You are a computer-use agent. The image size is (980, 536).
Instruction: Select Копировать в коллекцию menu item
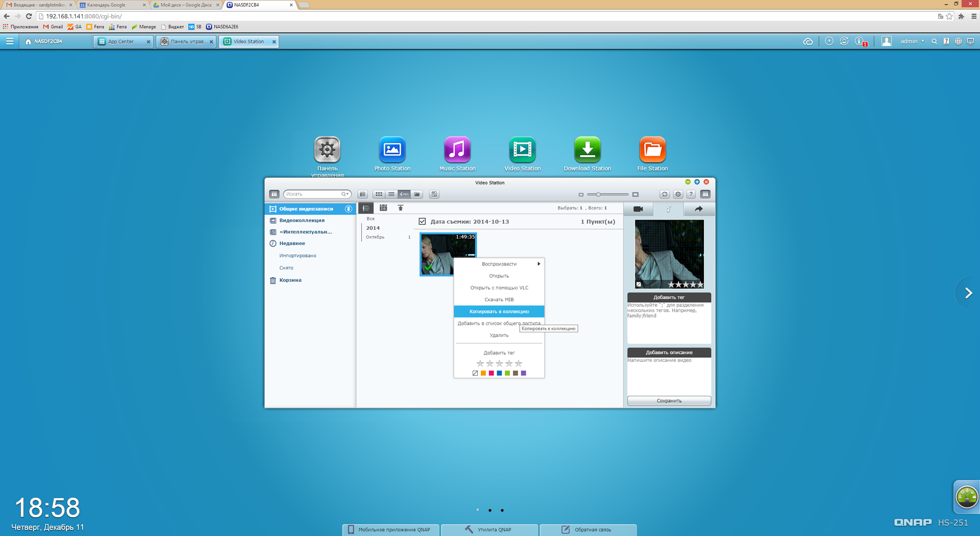pos(499,311)
